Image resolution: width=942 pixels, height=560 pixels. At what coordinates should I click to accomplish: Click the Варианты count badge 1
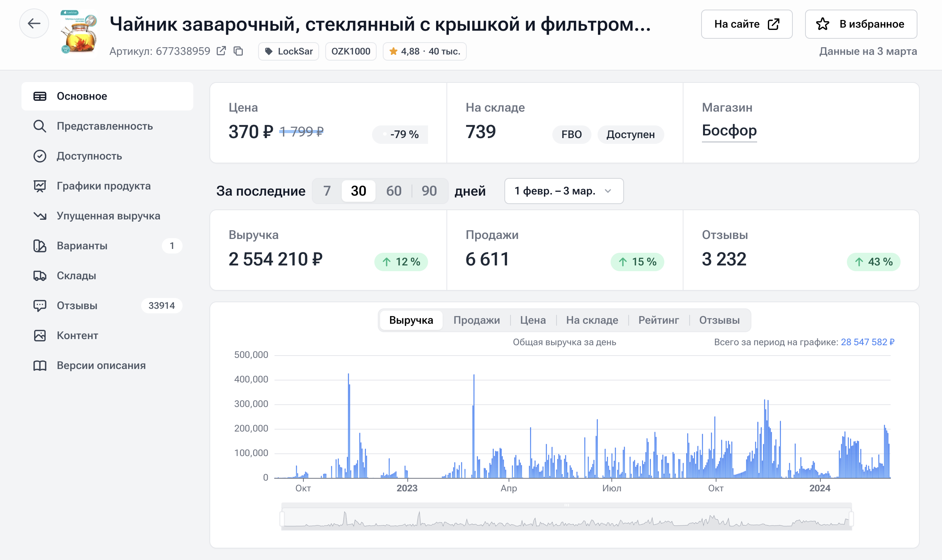[172, 246]
